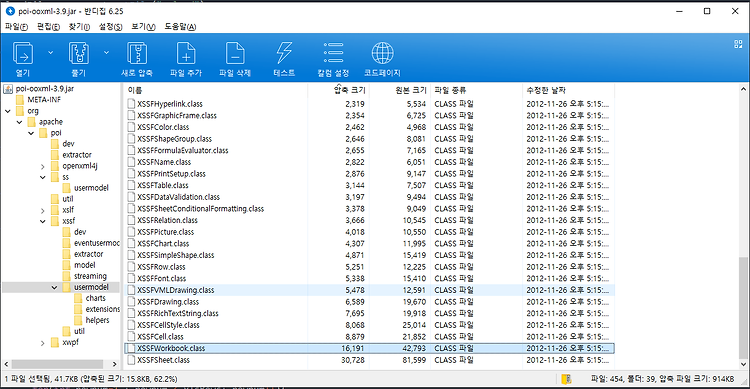
Task: Collapse the xssf folder node
Action: pyautogui.click(x=43, y=222)
